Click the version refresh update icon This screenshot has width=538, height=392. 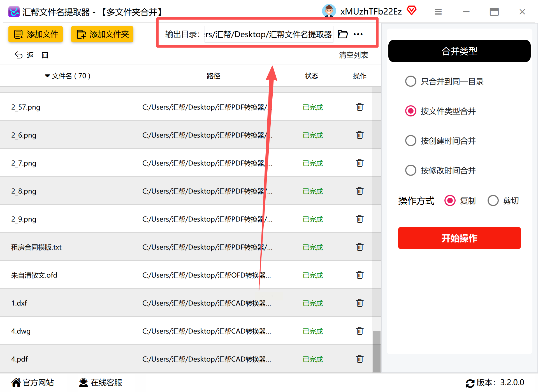click(x=470, y=383)
